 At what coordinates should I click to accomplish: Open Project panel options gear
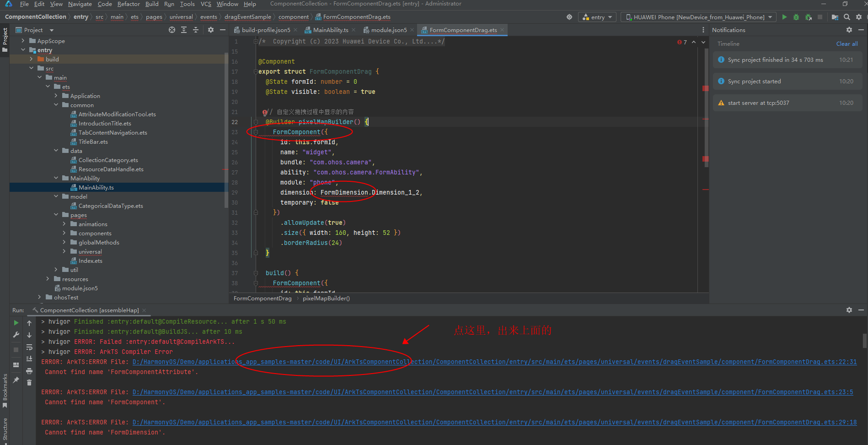(211, 30)
